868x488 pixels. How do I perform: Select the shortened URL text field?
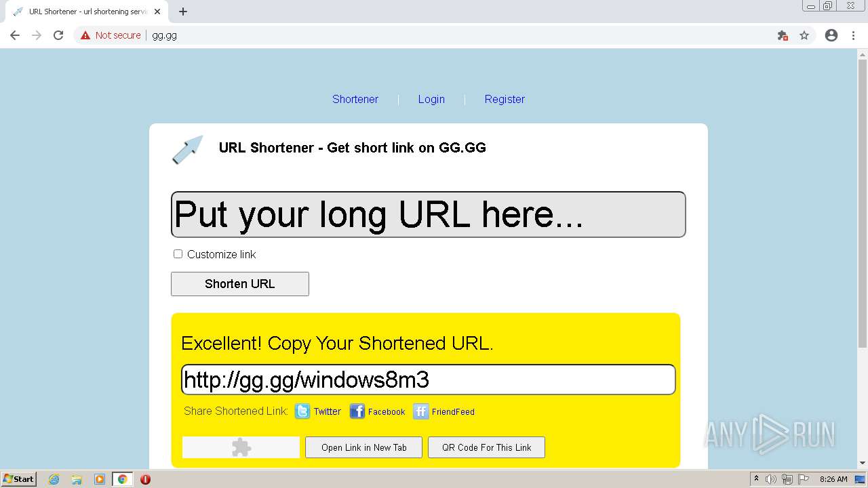coord(428,380)
